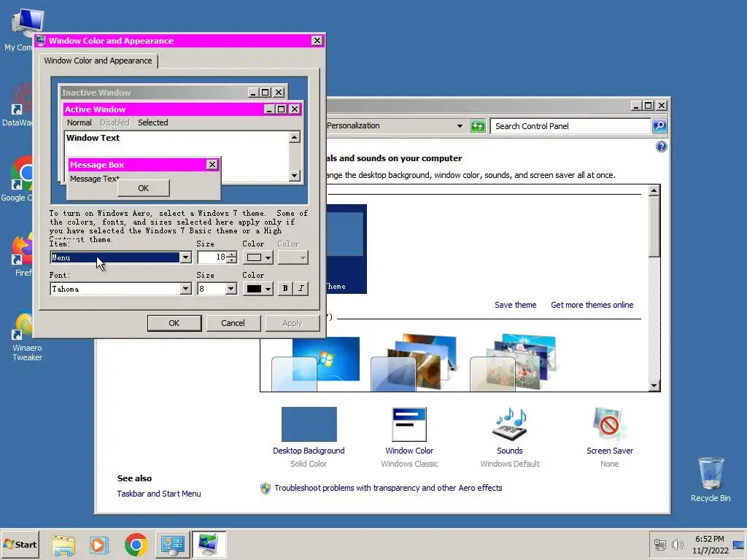Open the item Color picker dropdown
The width and height of the screenshot is (747, 560).
[x=258, y=257]
